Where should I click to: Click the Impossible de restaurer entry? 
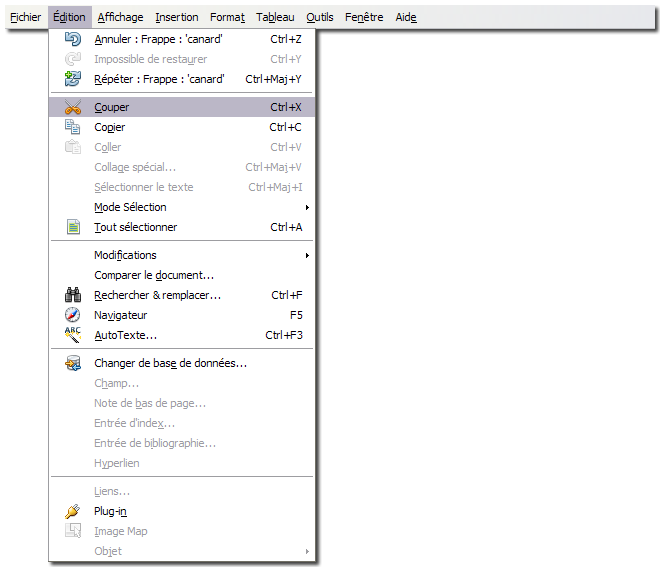[x=182, y=59]
